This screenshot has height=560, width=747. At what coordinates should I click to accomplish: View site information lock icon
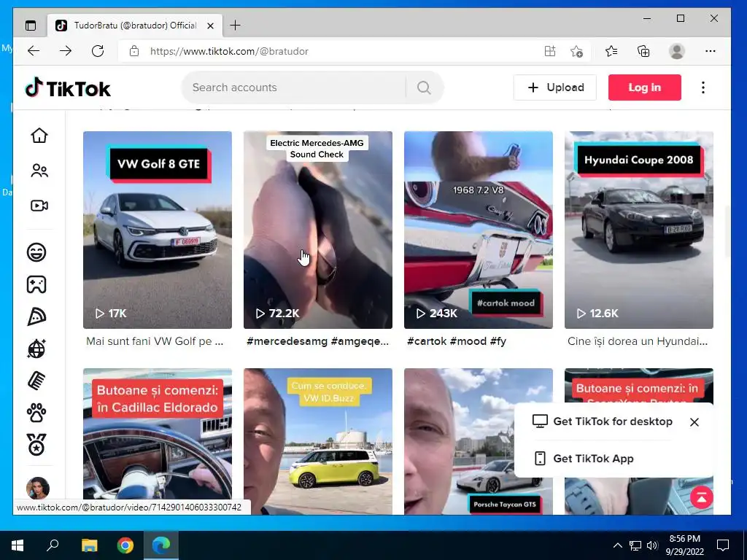pyautogui.click(x=134, y=51)
